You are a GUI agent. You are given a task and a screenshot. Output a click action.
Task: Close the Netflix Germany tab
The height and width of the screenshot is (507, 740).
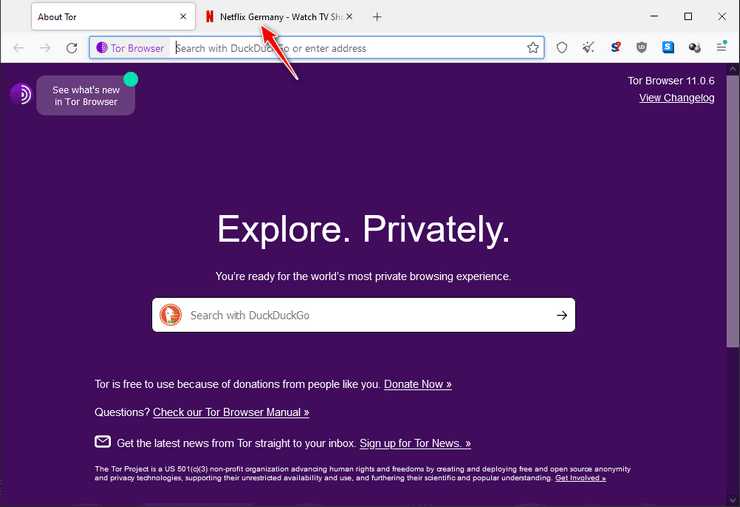(349, 17)
